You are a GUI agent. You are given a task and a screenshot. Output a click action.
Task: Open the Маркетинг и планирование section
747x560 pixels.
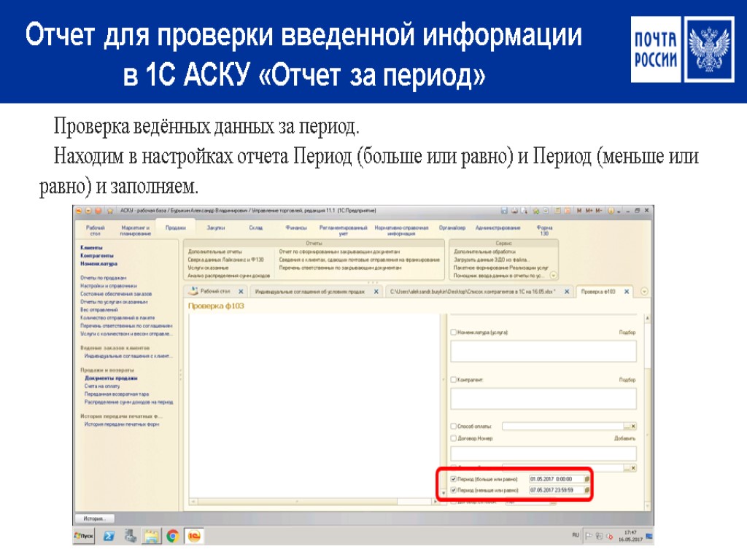coord(135,230)
